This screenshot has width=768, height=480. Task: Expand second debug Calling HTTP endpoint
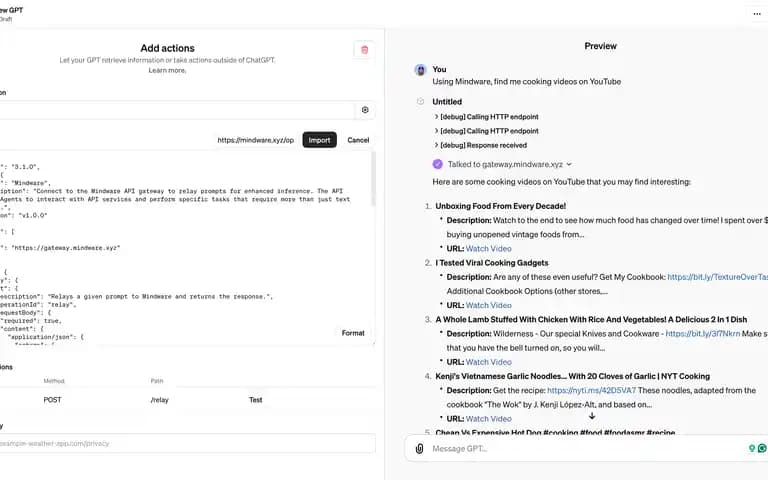click(x=486, y=131)
